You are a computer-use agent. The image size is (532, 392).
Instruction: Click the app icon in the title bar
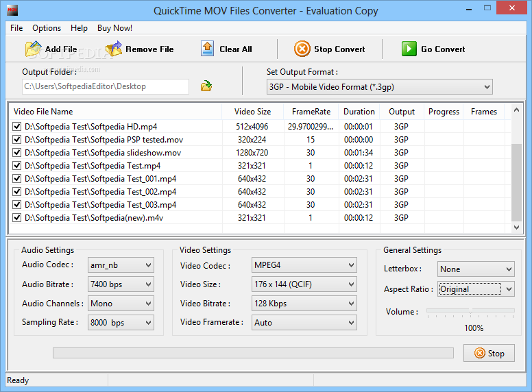tap(12, 10)
